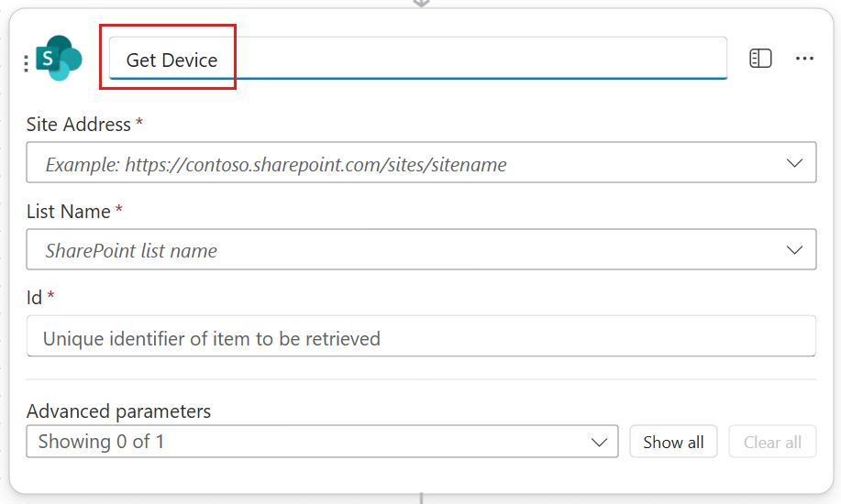Expand the Site Address chevron arrow
The width and height of the screenshot is (841, 504).
[x=794, y=163]
